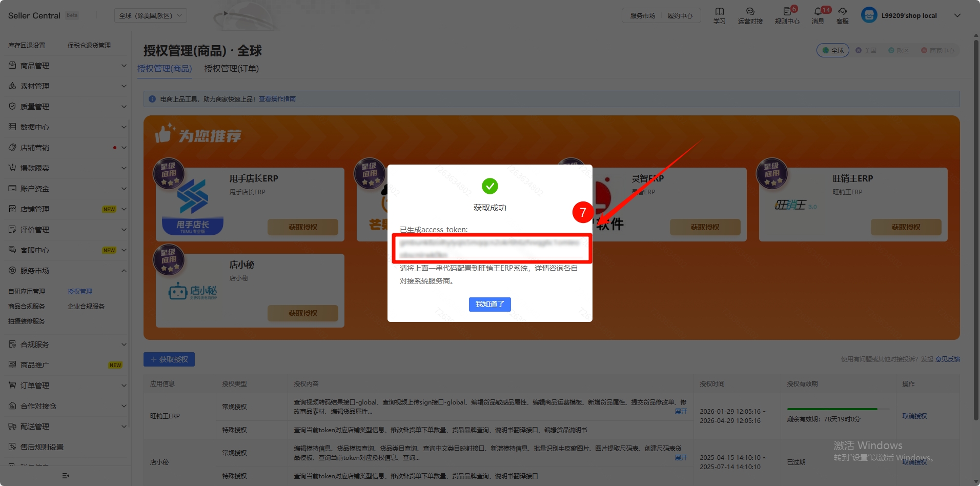Open 运营对接 chat icon
Screen dimensions: 980x486
click(x=750, y=11)
